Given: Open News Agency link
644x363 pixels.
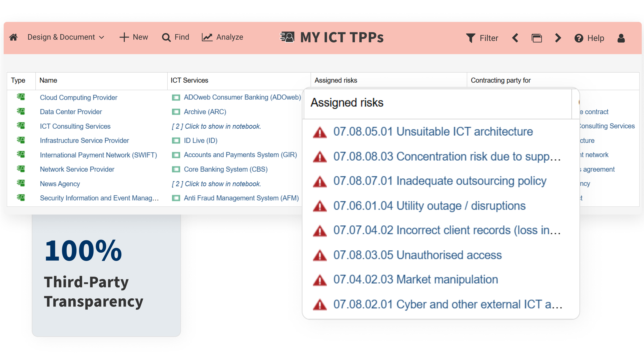Looking at the screenshot, I should pyautogui.click(x=60, y=184).
